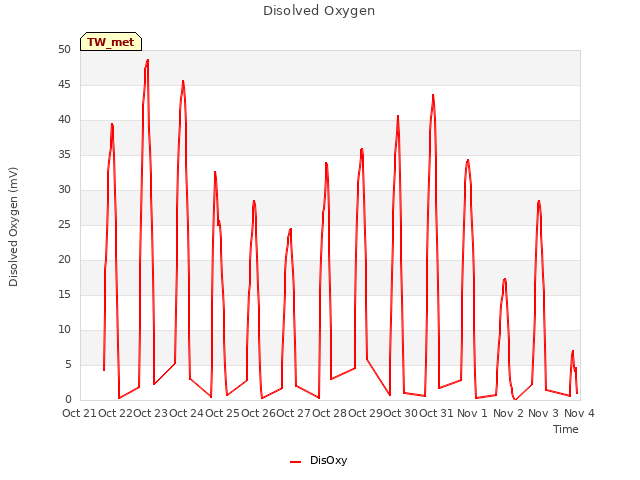Viewport: 640px width, 480px height.
Task: Click the highest peak near 48 mV
Action: point(147,60)
